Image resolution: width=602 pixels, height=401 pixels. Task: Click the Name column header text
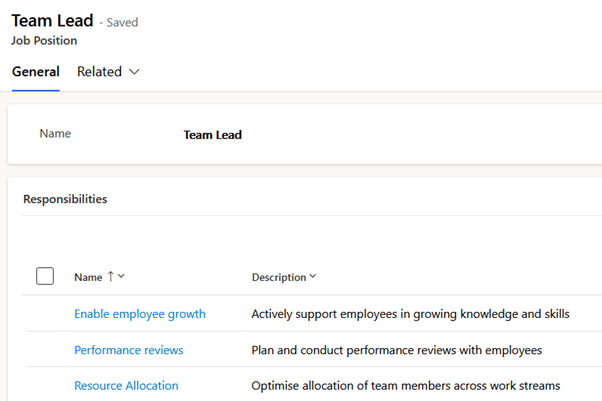(x=88, y=277)
